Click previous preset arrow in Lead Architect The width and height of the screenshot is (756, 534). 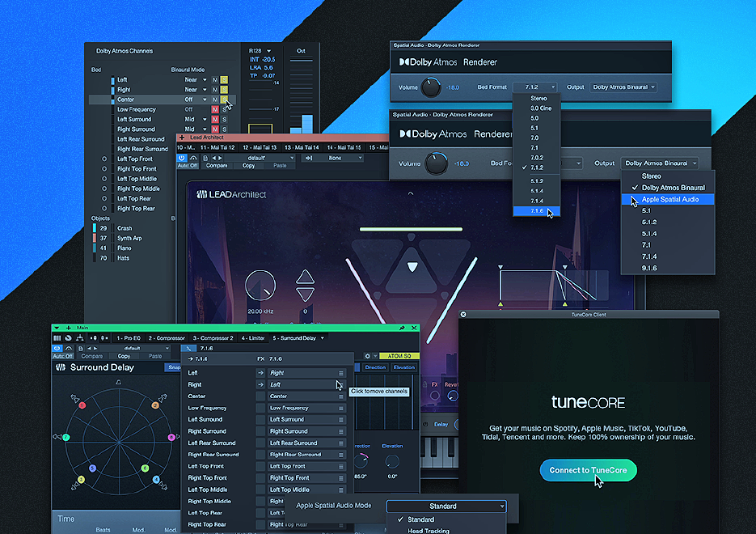coord(214,158)
